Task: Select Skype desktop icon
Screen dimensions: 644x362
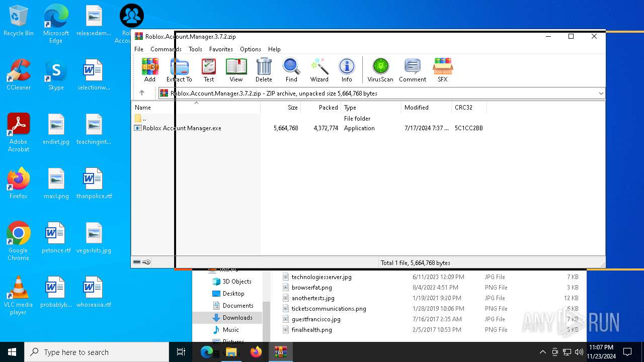Action: point(56,75)
